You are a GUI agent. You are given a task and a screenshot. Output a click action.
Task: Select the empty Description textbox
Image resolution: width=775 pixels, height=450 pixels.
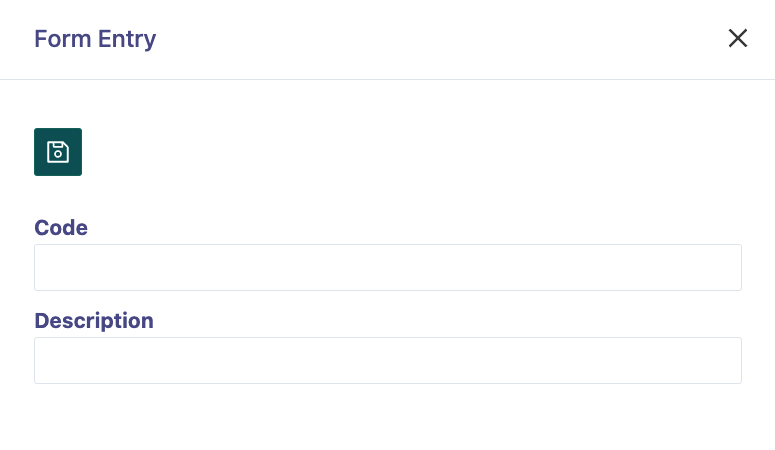(x=388, y=360)
